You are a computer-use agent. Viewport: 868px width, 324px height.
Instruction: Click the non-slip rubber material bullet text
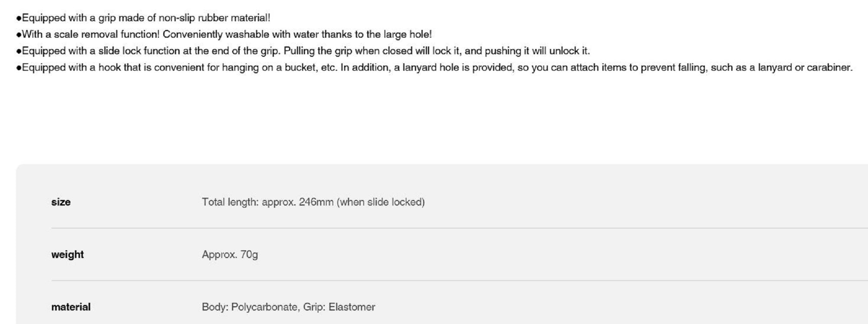click(x=146, y=18)
